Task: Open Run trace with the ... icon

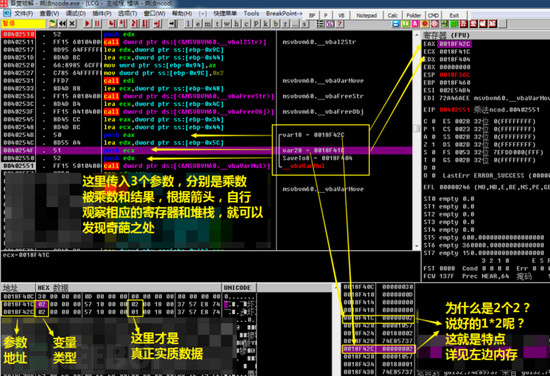Action: [x=295, y=24]
